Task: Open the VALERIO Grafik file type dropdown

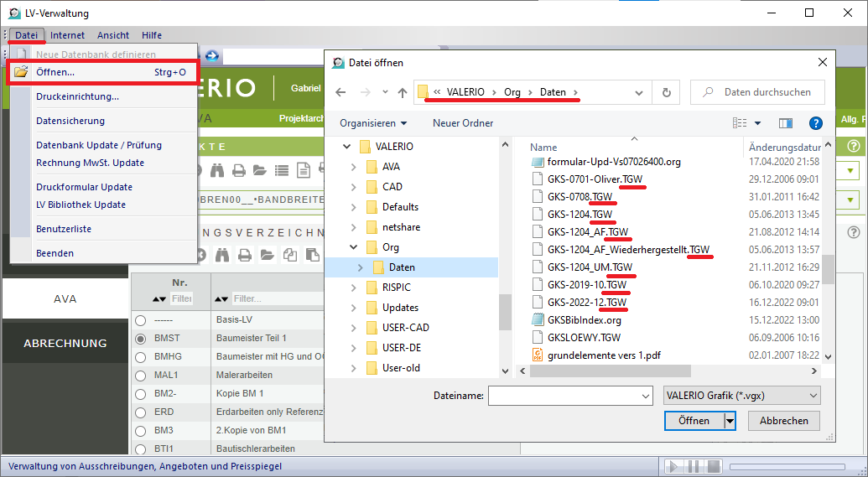Action: pos(741,396)
